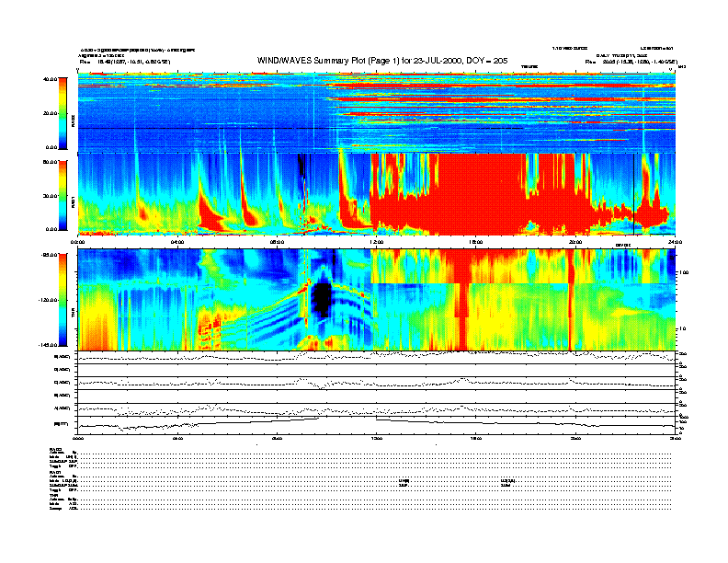Click the 40.00 label on RAD2 color scale
Image resolution: width=728 pixels, height=563 pixels.
[50, 79]
